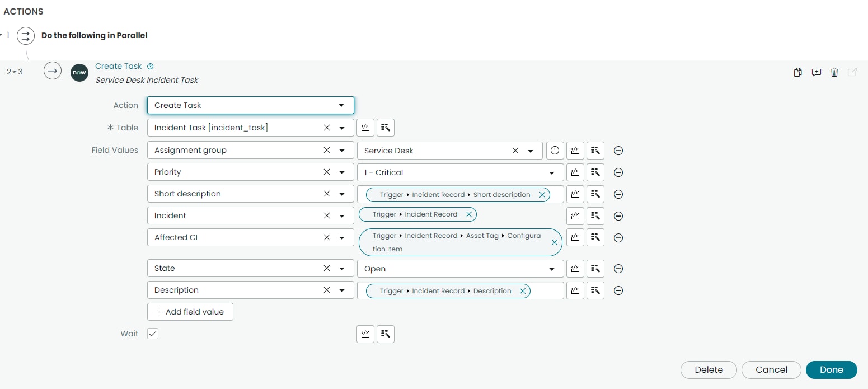Toggle input type icon next to State field
868x389 pixels.
tap(575, 269)
